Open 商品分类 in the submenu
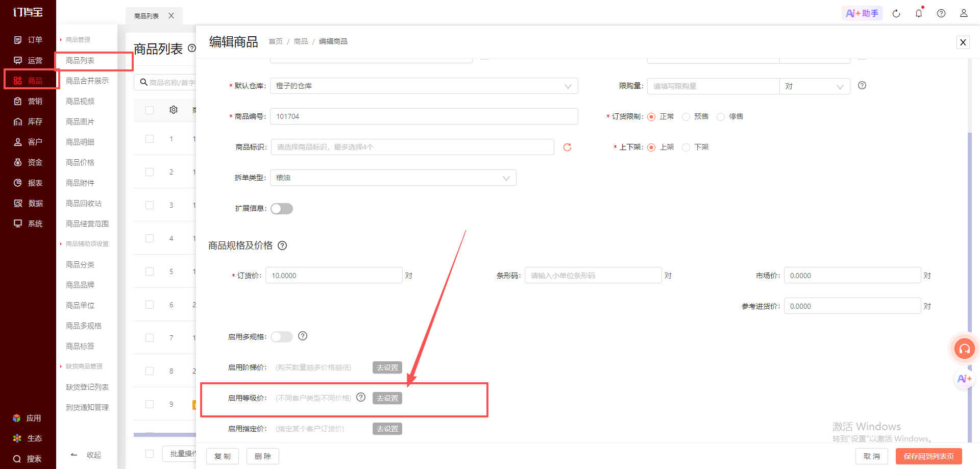Screen dimensions: 980x469 80,264
